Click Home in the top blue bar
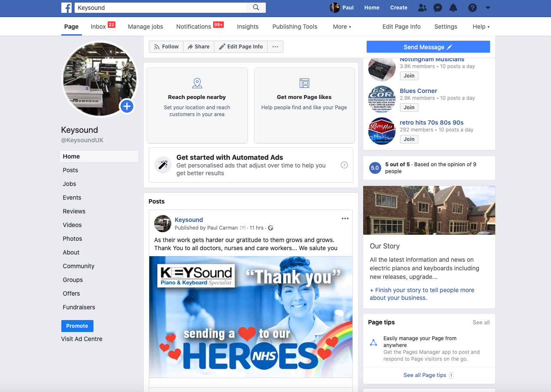This screenshot has height=392, width=551. (x=372, y=8)
